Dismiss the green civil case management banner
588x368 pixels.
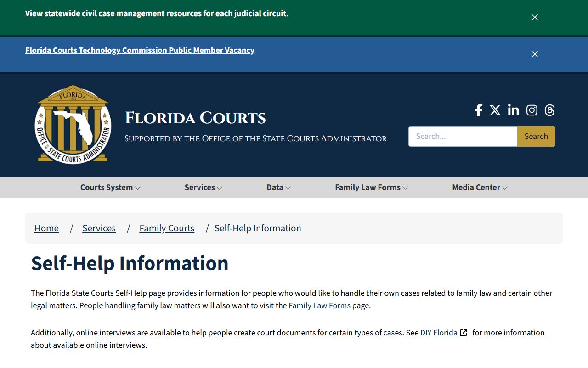[x=535, y=17]
